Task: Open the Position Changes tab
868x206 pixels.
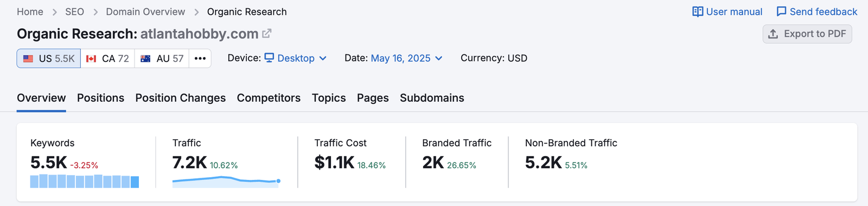Action: click(x=181, y=98)
